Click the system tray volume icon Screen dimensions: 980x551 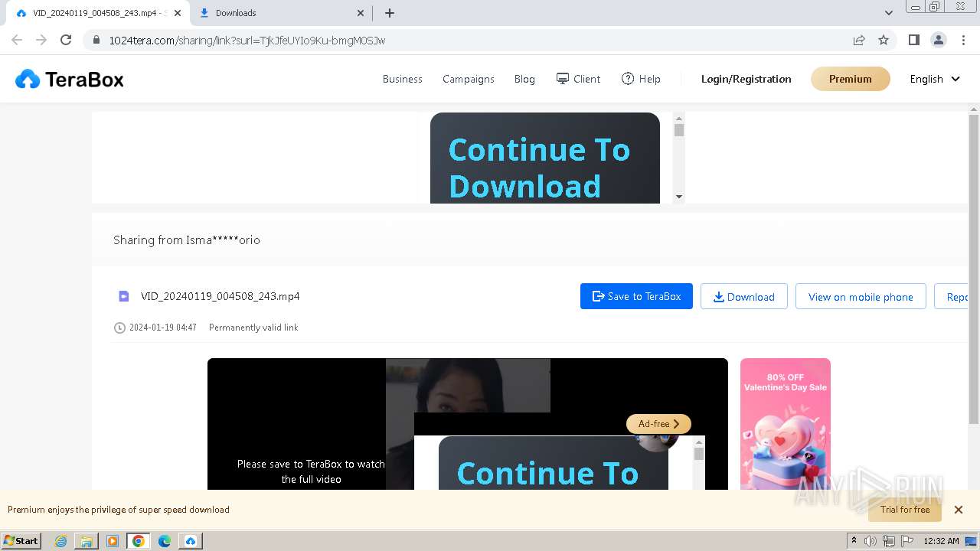coord(871,541)
